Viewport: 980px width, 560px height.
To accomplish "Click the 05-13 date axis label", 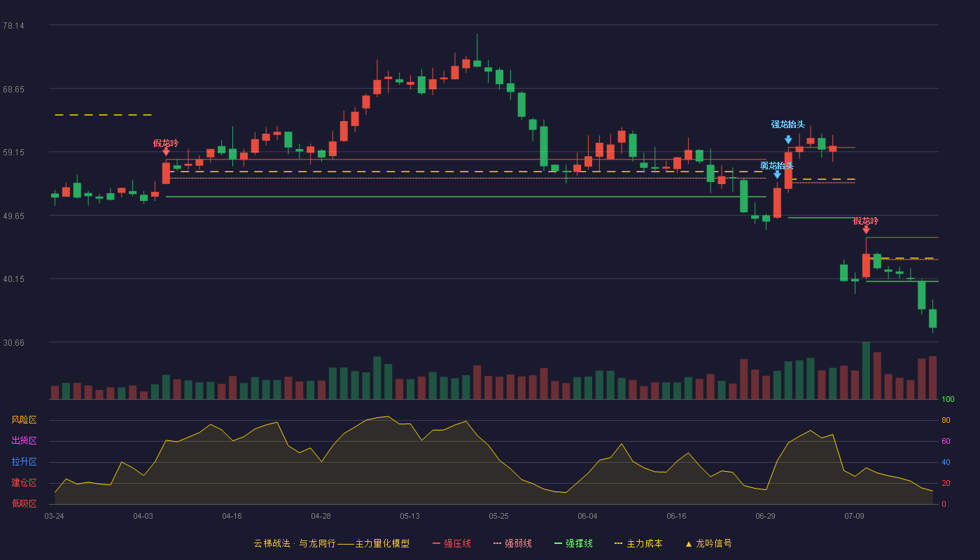I will (409, 516).
